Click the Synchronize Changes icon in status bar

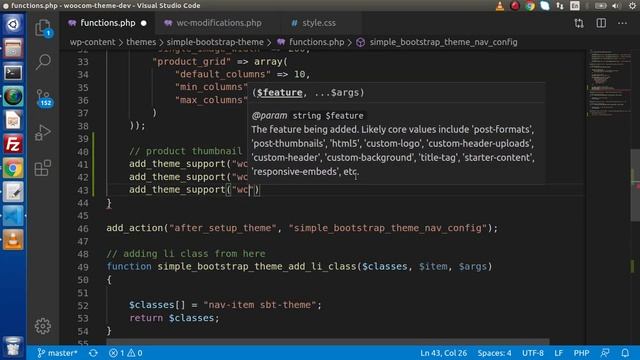pyautogui.click(x=93, y=353)
